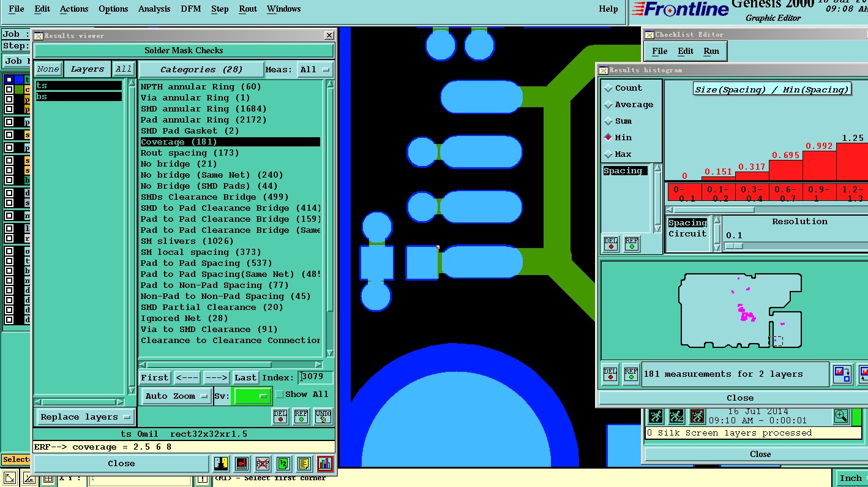The width and height of the screenshot is (868, 487).
Task: Open the yellow notes page icon
Action: click(304, 463)
